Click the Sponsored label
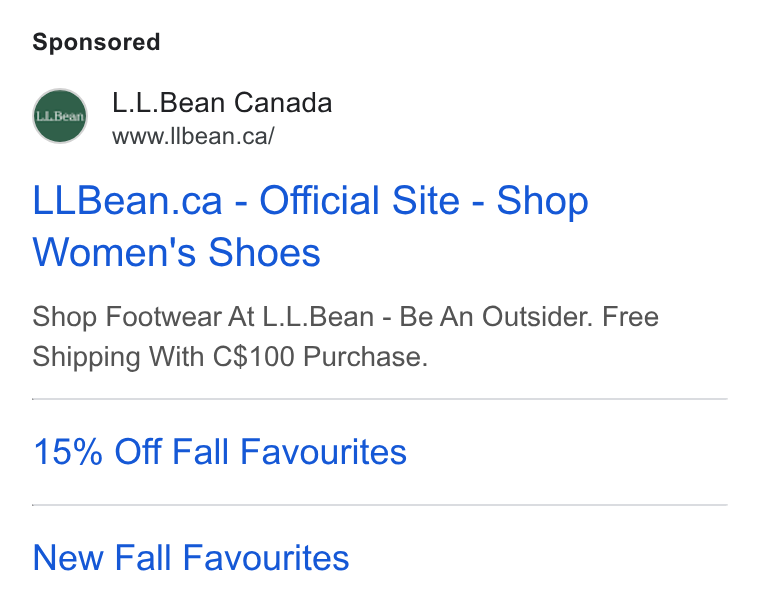 pos(96,42)
